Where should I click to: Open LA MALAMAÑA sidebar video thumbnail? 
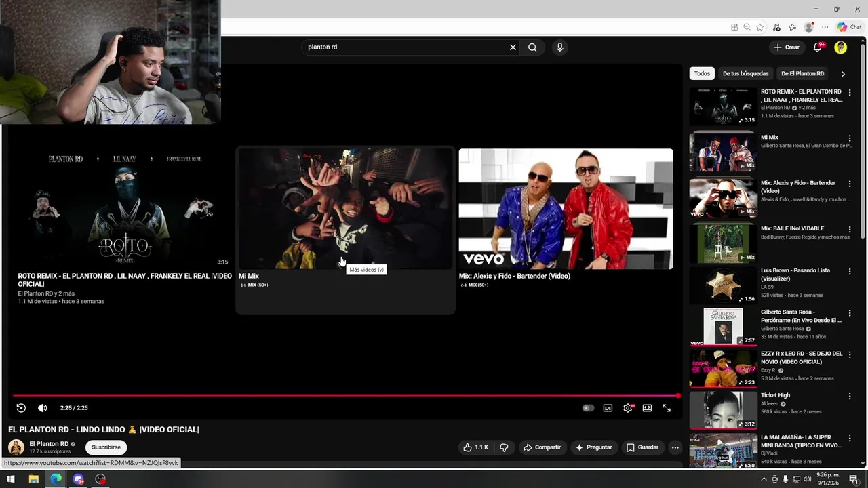[723, 451]
